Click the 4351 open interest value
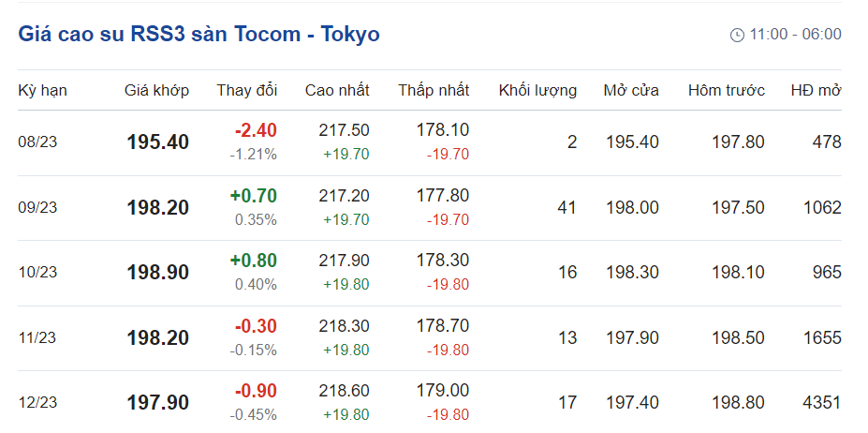 [x=821, y=403]
